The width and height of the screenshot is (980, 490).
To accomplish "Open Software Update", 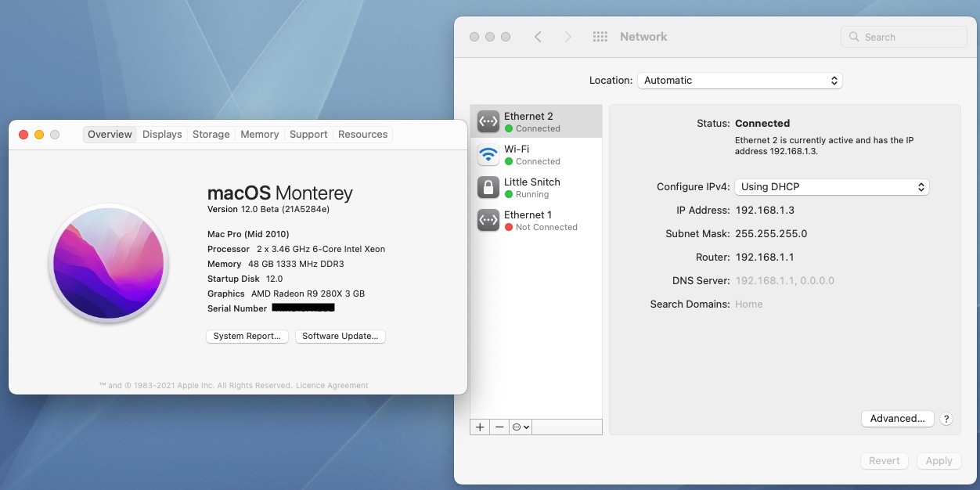I will tap(340, 336).
